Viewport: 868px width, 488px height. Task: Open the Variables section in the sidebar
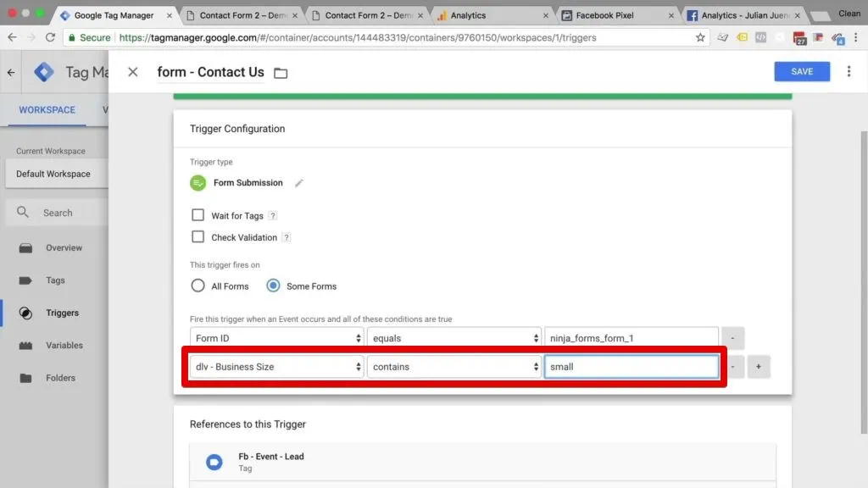64,345
